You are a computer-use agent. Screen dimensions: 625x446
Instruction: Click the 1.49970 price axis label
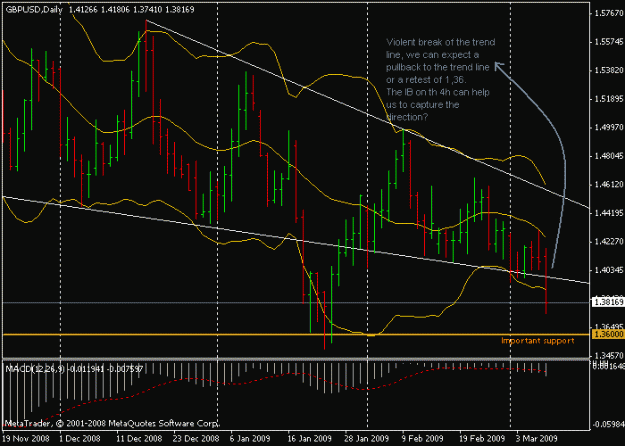click(609, 128)
